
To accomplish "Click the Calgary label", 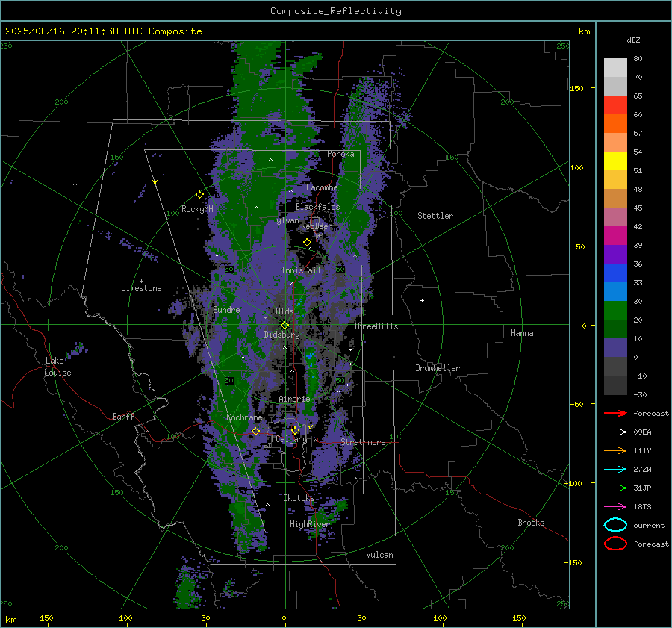I will pyautogui.click(x=291, y=439).
